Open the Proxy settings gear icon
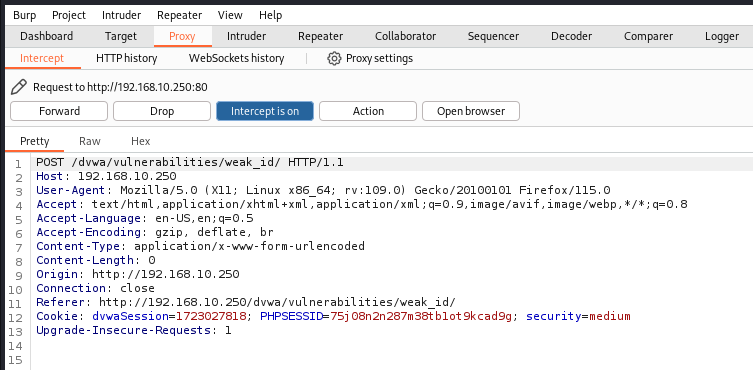The image size is (753, 370). point(334,59)
